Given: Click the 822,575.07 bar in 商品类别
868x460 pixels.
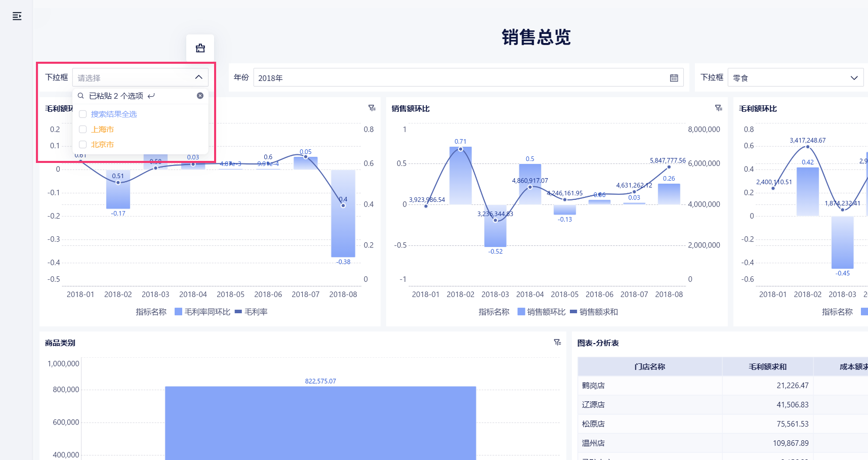Looking at the screenshot, I should 320,423.
